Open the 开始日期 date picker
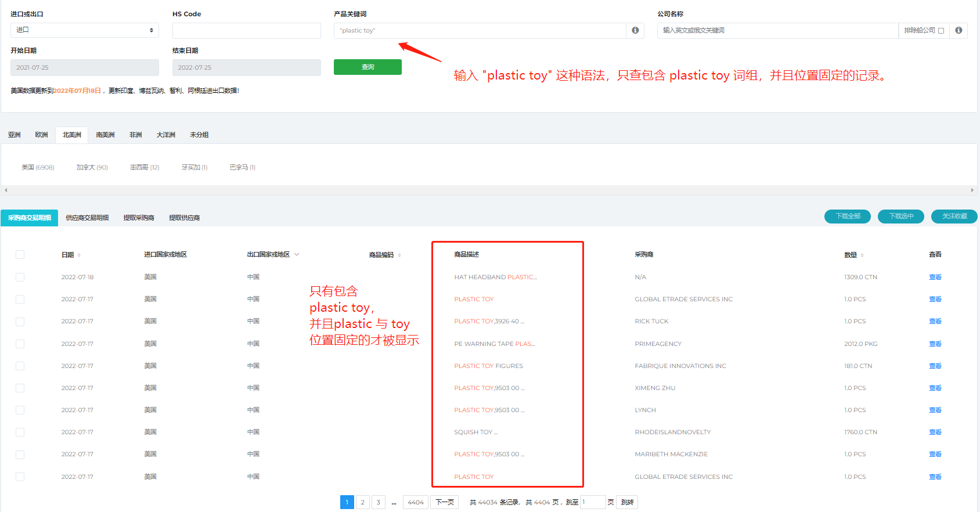The width and height of the screenshot is (980, 512). 85,67
